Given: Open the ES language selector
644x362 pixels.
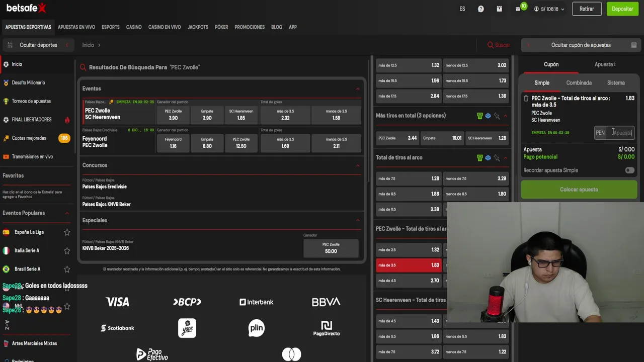Looking at the screenshot, I should click(x=462, y=9).
